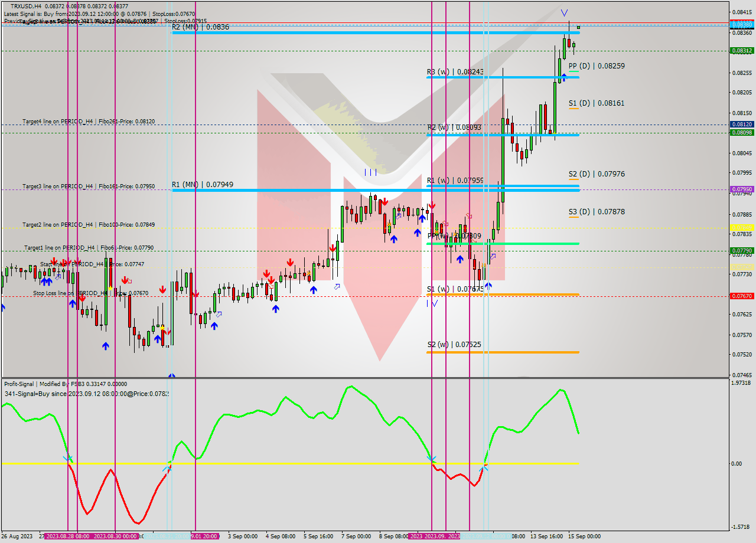This screenshot has height=543, width=756.
Task: Click the 15 Sep 00:00 time axis label
Action: click(584, 537)
